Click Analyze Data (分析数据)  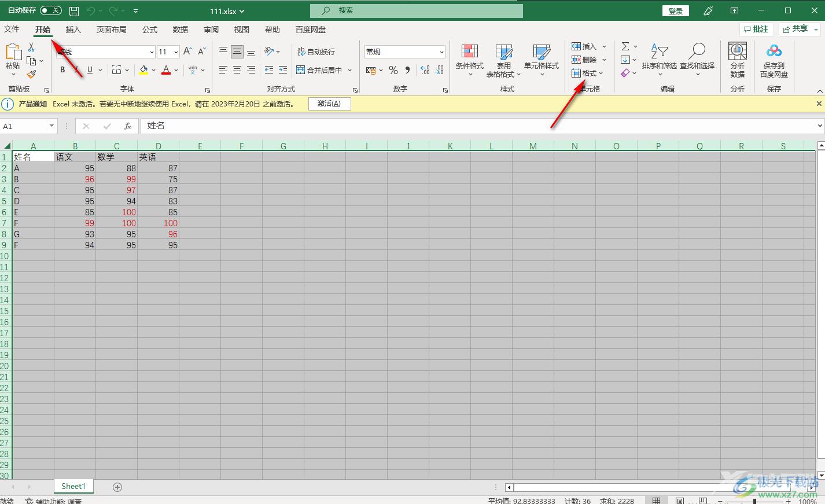pos(737,60)
